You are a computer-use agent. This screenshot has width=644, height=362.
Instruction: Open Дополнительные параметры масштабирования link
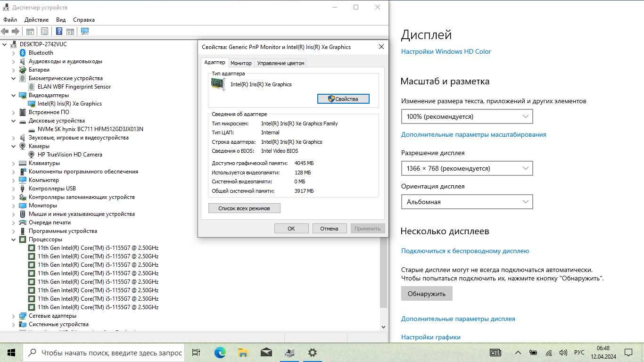473,134
